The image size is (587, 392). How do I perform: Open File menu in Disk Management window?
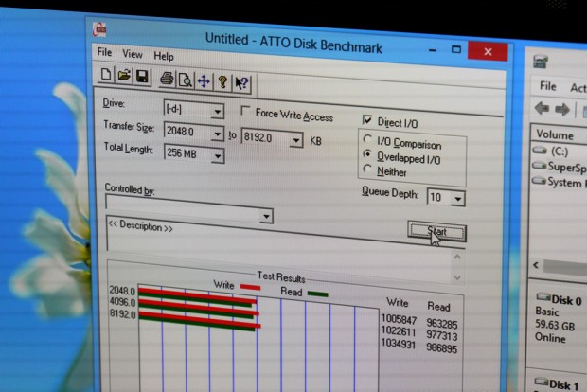point(547,86)
